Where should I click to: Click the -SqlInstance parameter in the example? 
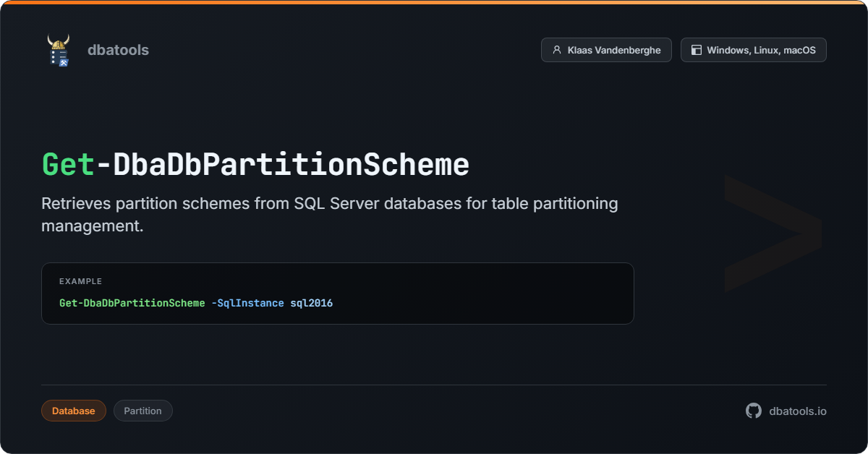pyautogui.click(x=247, y=303)
